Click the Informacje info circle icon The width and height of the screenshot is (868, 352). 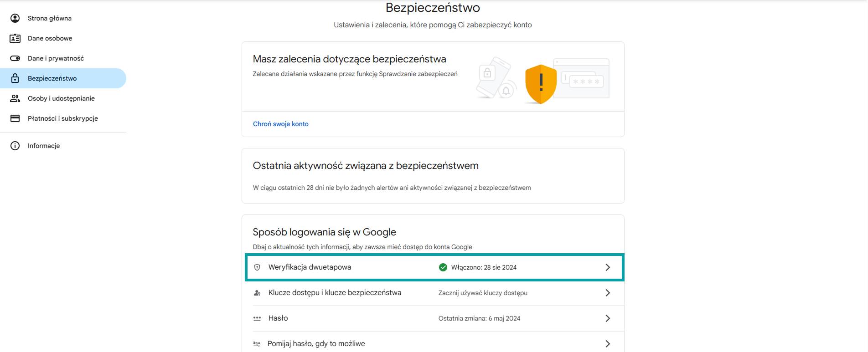[15, 146]
